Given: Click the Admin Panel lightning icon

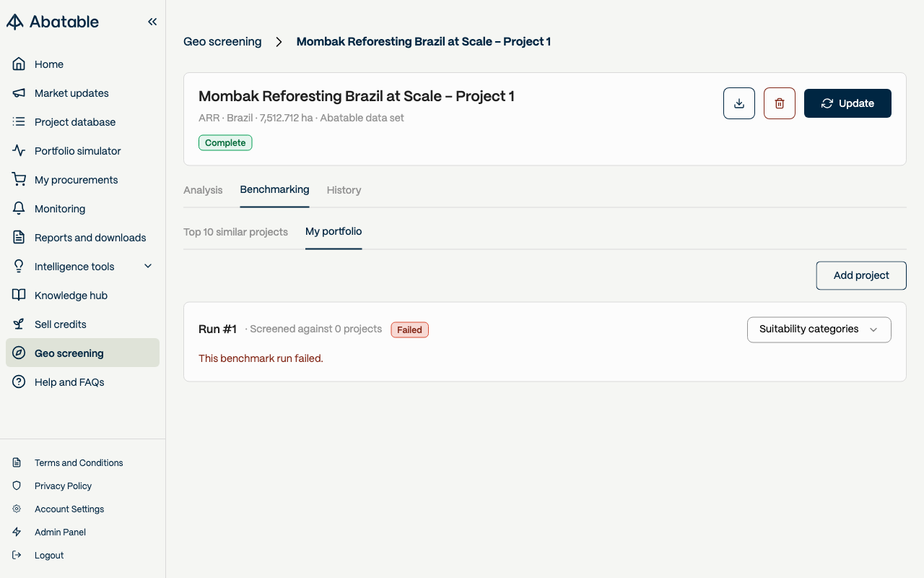Looking at the screenshot, I should coord(17,532).
